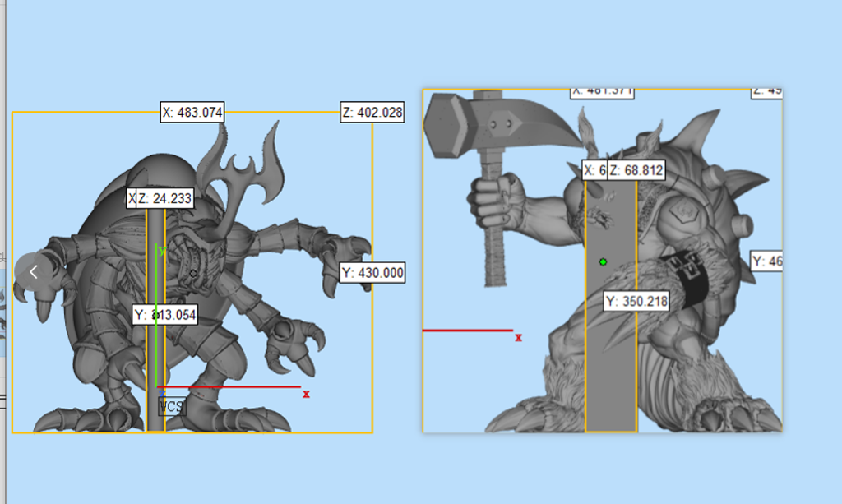Viewport: 842px width, 504px height.
Task: Click the red x axis marker in right view
Action: pos(518,337)
